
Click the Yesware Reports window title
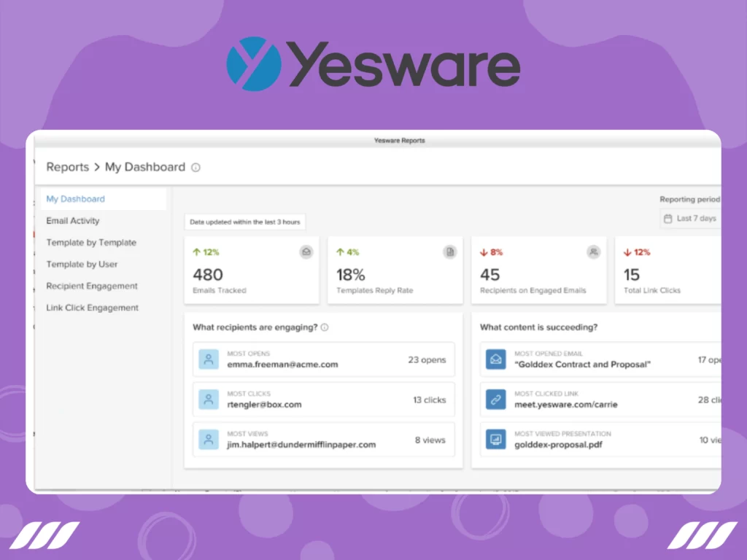[399, 141]
